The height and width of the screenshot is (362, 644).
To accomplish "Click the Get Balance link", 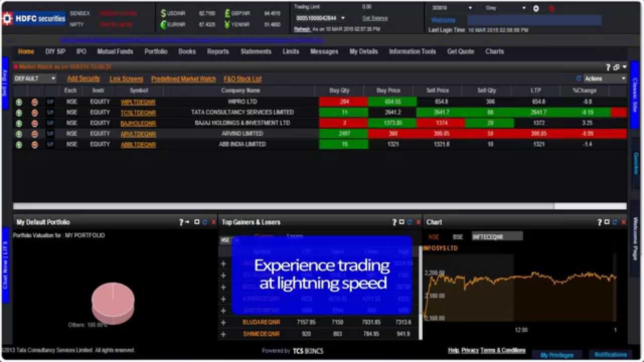I will [375, 18].
